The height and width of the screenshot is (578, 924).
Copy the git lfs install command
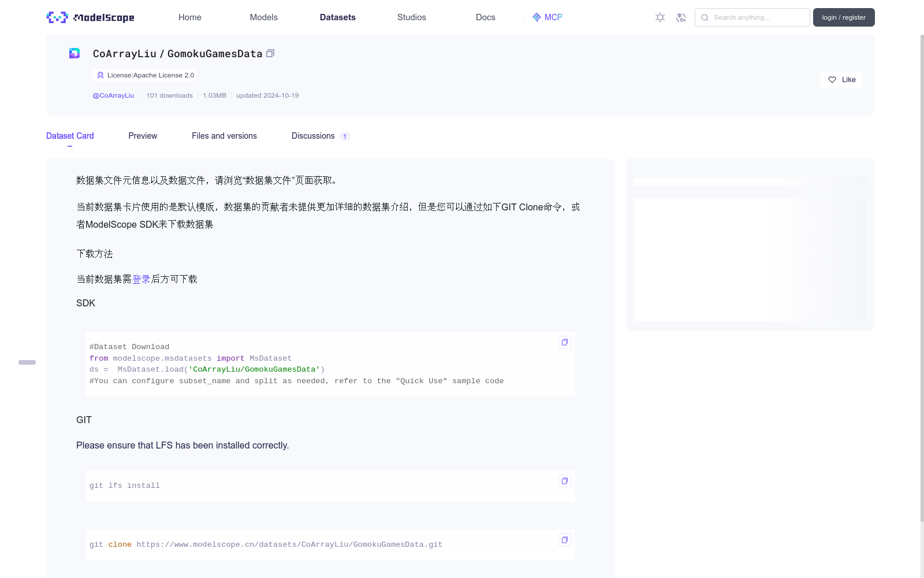565,481
